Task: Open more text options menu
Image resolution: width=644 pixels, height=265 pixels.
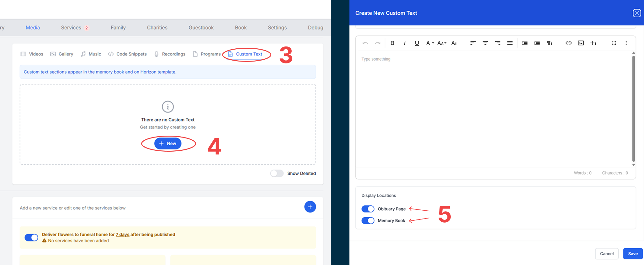Action: (454, 43)
